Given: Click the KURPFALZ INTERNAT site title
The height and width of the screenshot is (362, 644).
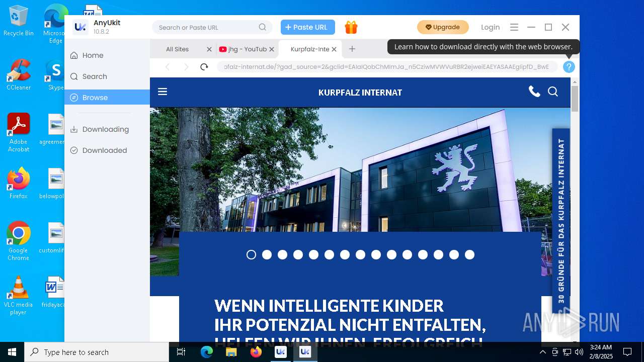Looking at the screenshot, I should pyautogui.click(x=360, y=93).
